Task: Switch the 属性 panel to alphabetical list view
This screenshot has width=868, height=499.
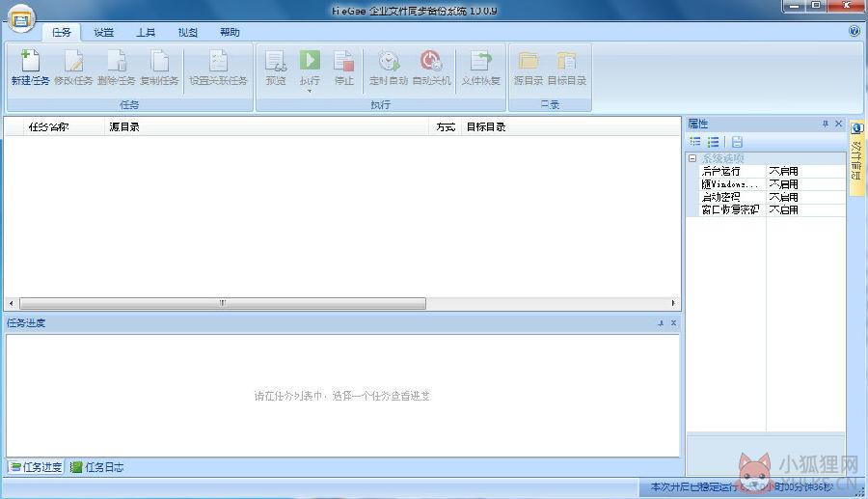Action: tap(714, 142)
